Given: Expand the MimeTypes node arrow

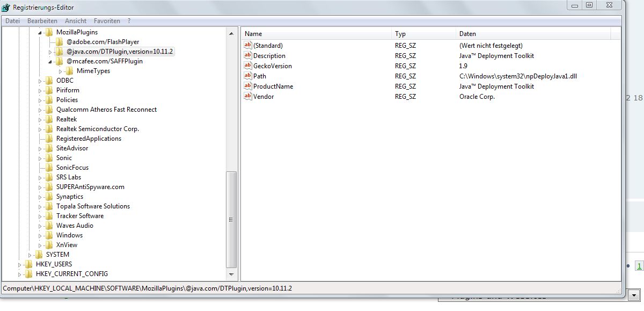Looking at the screenshot, I should tap(60, 71).
